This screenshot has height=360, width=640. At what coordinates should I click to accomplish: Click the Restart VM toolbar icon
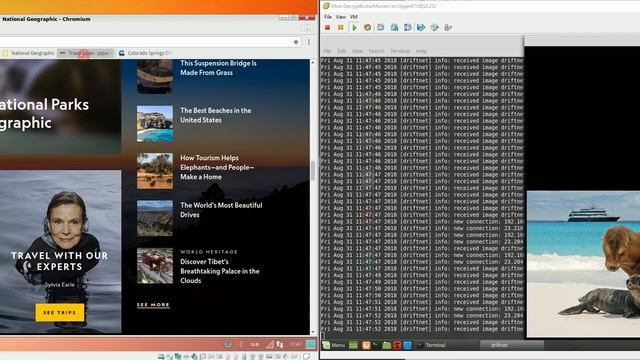[367, 27]
